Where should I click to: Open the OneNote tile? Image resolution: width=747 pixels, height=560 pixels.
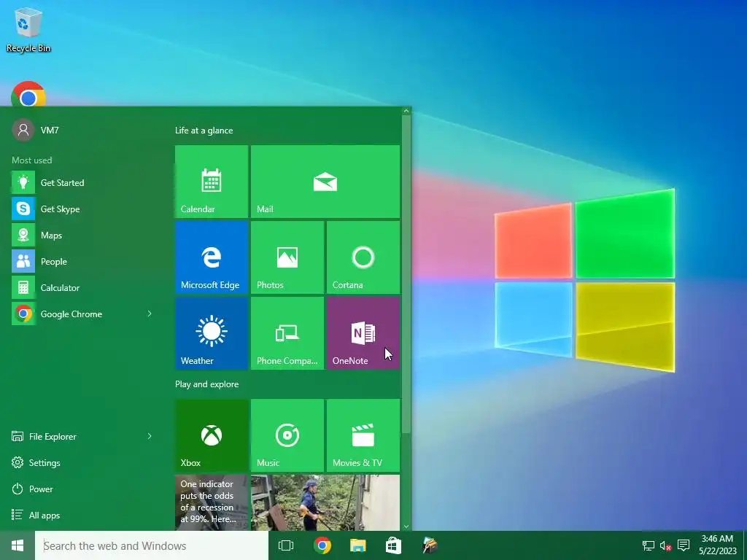363,332
